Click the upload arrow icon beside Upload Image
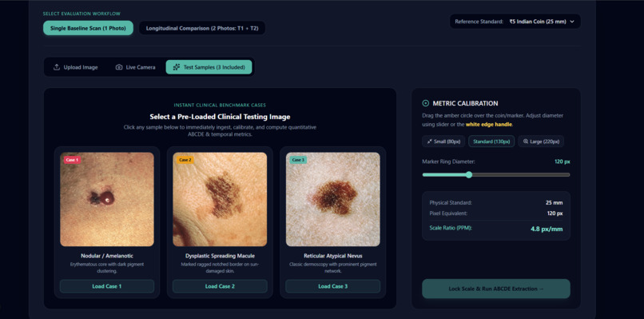This screenshot has height=319, width=644. (x=57, y=67)
